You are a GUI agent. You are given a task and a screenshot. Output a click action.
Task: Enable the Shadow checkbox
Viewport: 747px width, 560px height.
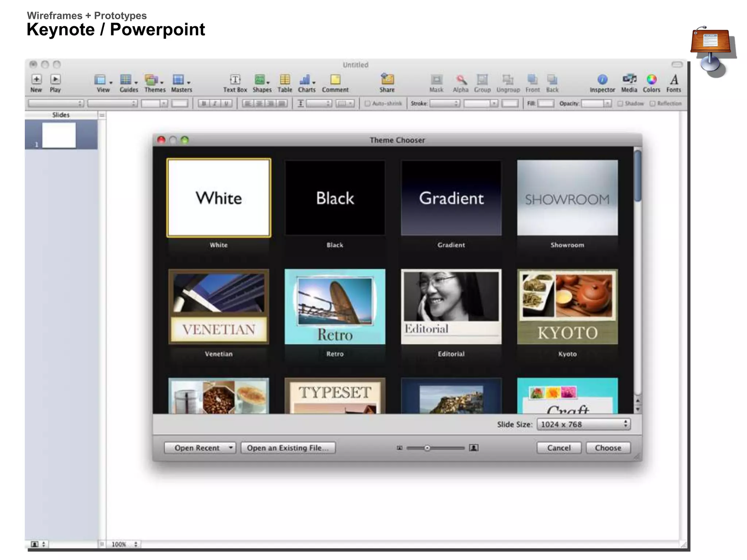click(620, 104)
